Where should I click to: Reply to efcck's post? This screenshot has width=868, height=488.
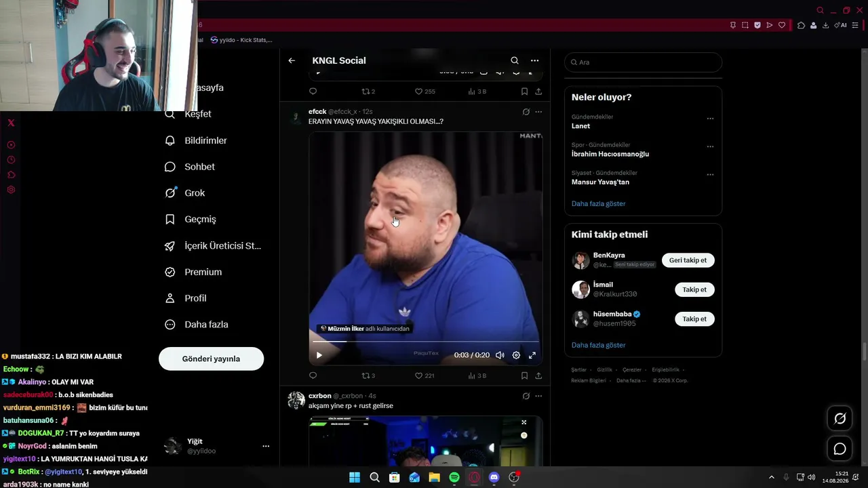coord(313,375)
